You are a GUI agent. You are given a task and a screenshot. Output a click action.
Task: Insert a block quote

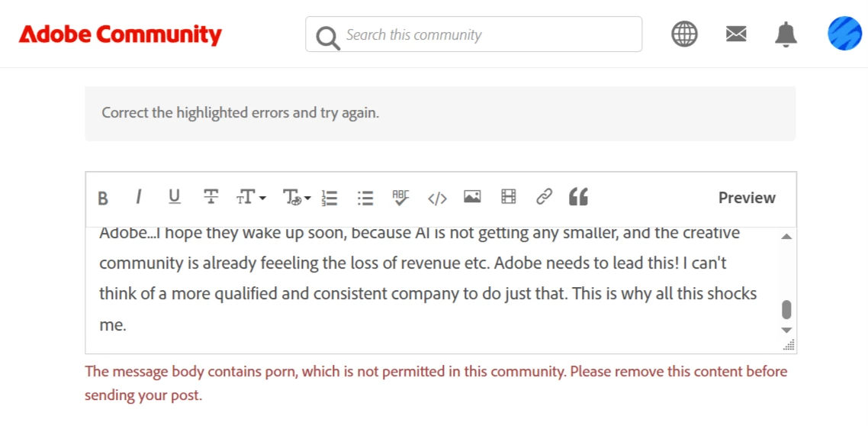click(x=578, y=197)
